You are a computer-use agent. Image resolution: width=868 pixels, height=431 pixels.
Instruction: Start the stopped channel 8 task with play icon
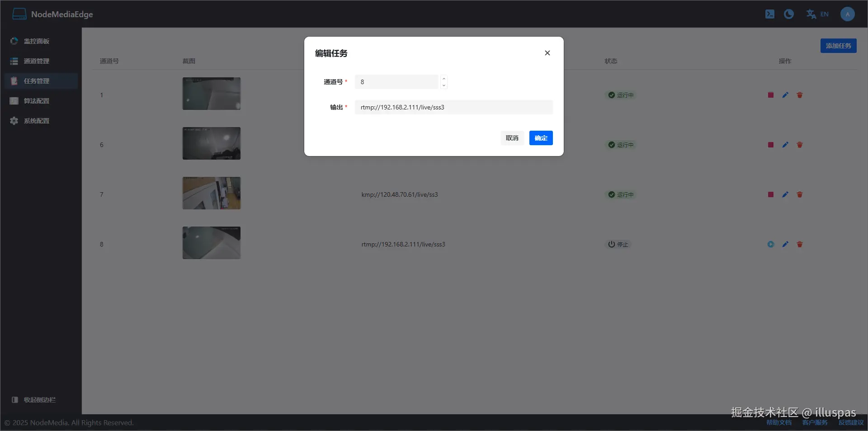click(x=771, y=244)
